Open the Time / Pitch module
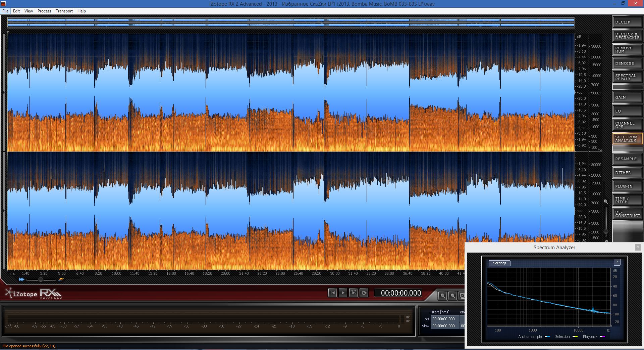The width and height of the screenshot is (644, 350). 627,200
